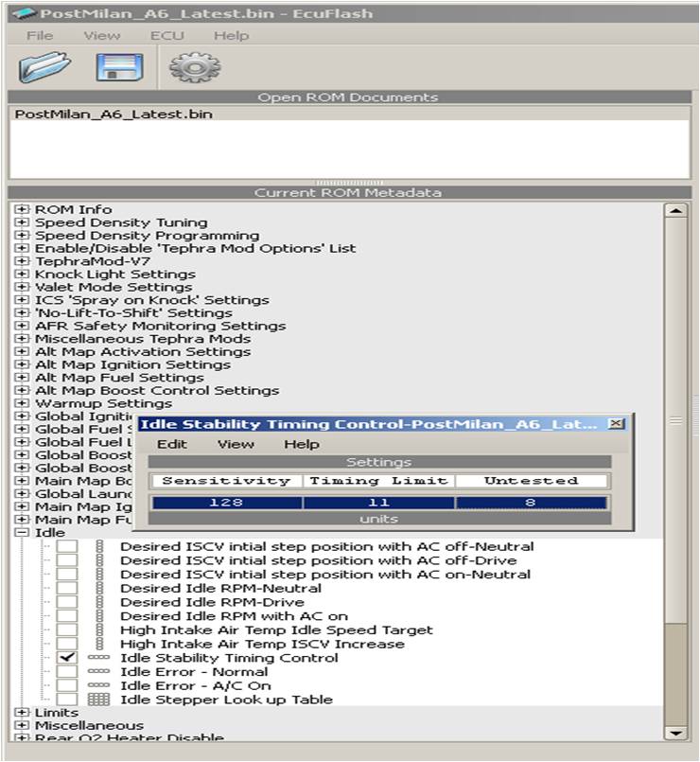Click icon beside Desired Idle RPM with AC on
Viewport: 700px width, 762px height.
[x=99, y=615]
